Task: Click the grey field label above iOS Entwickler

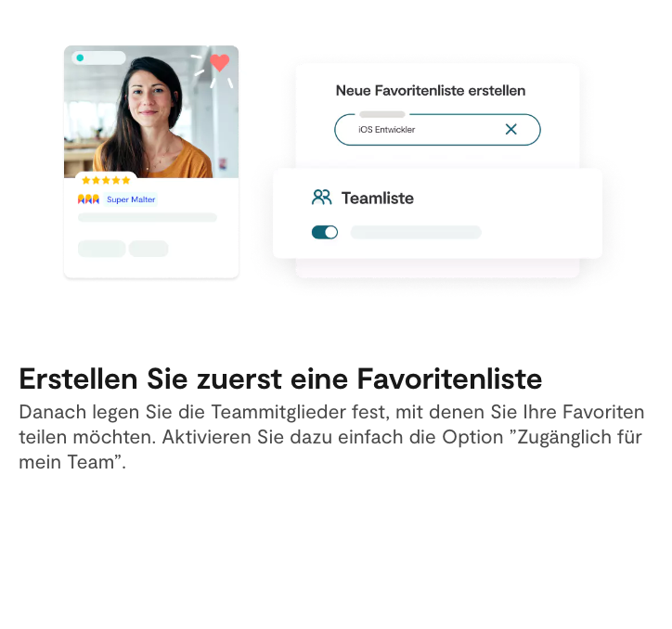Action: point(382,114)
